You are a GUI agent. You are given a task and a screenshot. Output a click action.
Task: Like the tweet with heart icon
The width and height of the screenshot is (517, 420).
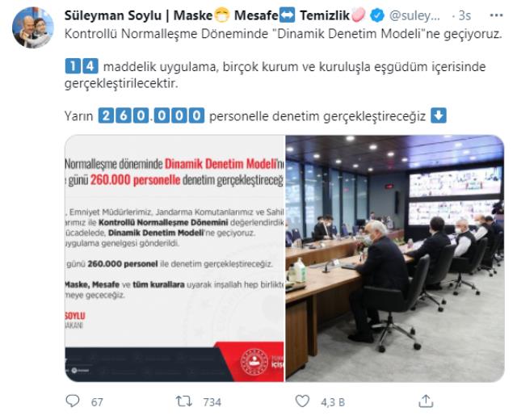(x=302, y=401)
